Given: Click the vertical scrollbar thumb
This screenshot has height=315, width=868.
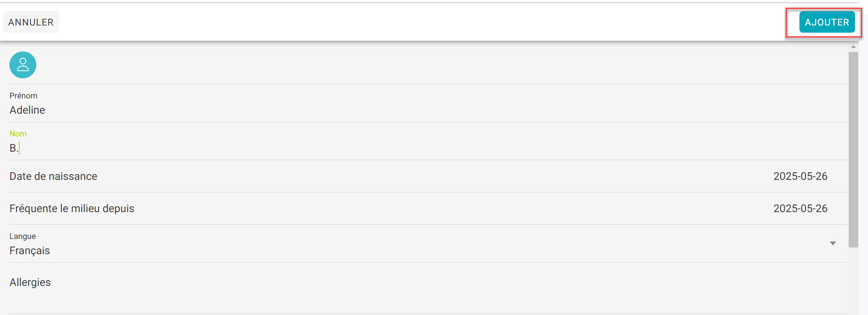Looking at the screenshot, I should tap(853, 149).
